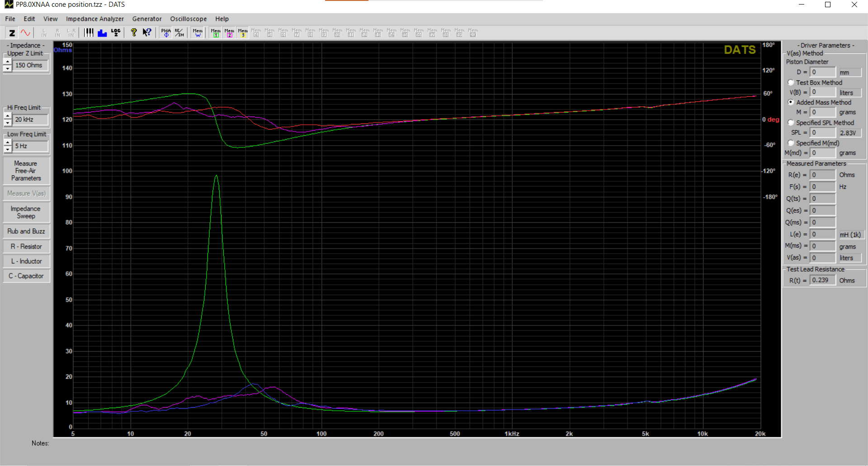Image resolution: width=868 pixels, height=466 pixels.
Task: Open the Help menu
Action: [222, 19]
